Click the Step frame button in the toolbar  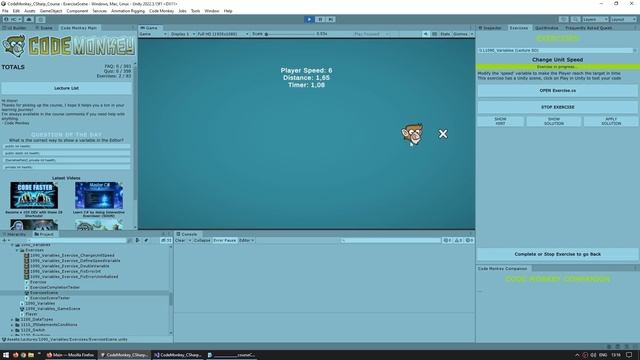tap(331, 19)
